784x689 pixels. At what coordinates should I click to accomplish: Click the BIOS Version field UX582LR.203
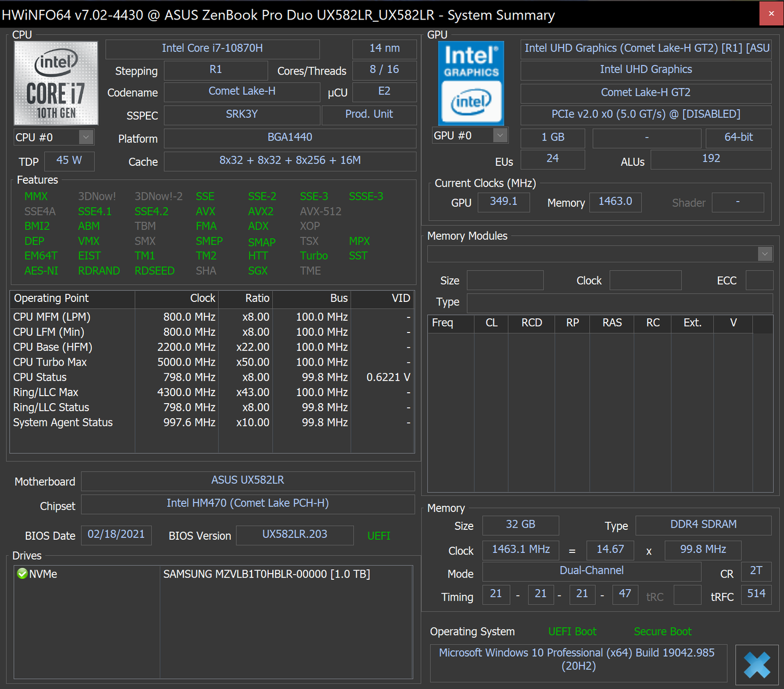pos(295,535)
